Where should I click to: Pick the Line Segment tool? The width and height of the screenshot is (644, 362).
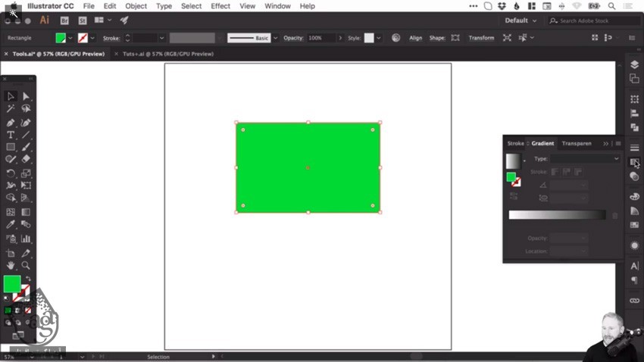pos(26,135)
